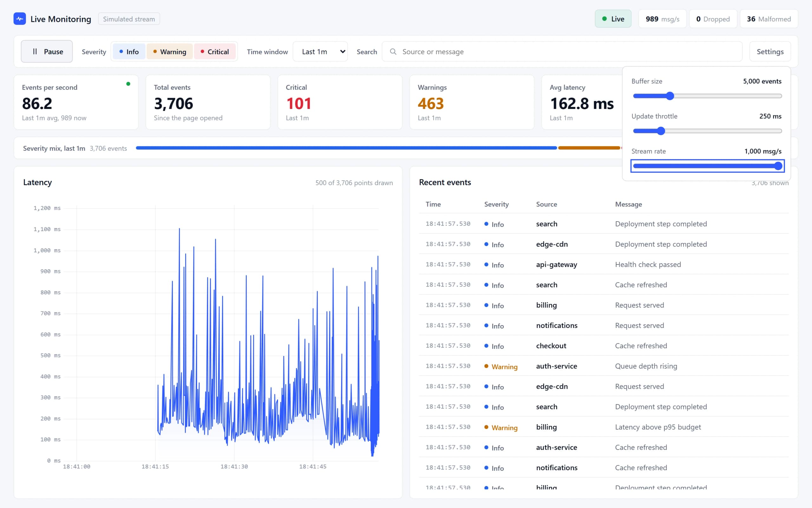
Task: Adjust the Update throttle slider
Action: click(707, 131)
